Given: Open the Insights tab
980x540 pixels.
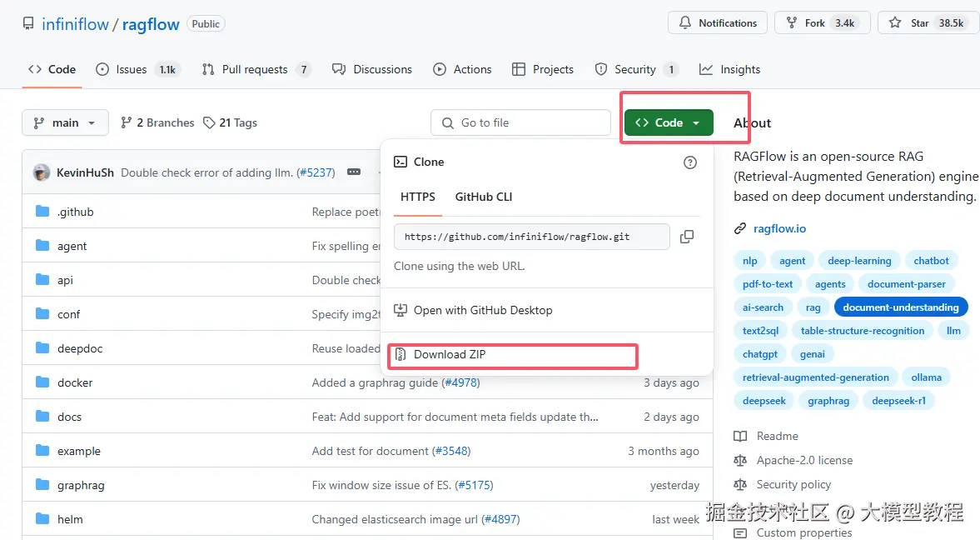Looking at the screenshot, I should 730,69.
